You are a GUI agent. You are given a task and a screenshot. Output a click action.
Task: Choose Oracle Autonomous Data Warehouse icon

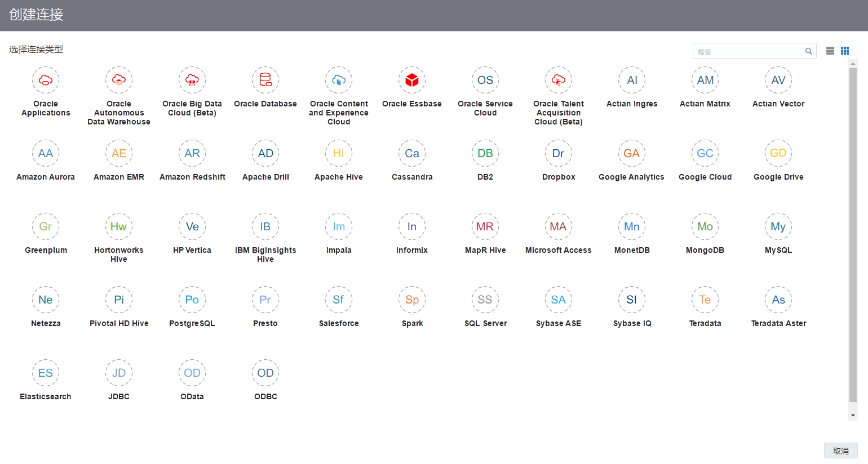(119, 80)
